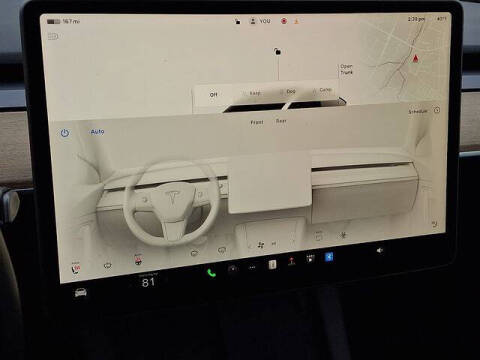The width and height of the screenshot is (480, 360).
Task: Tap the red navigation arrow on map
Action: (415, 59)
